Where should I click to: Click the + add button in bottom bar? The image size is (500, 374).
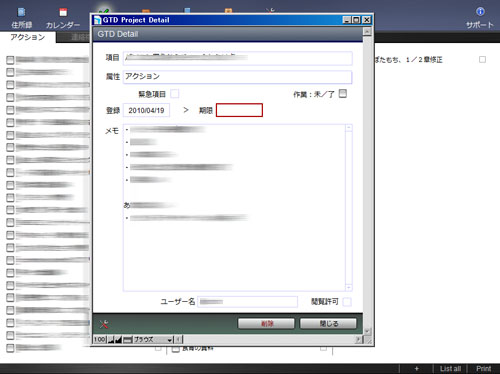(x=416, y=368)
